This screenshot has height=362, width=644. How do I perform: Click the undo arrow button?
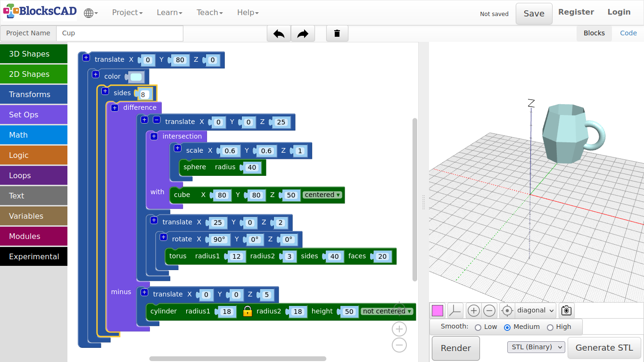pyautogui.click(x=279, y=33)
